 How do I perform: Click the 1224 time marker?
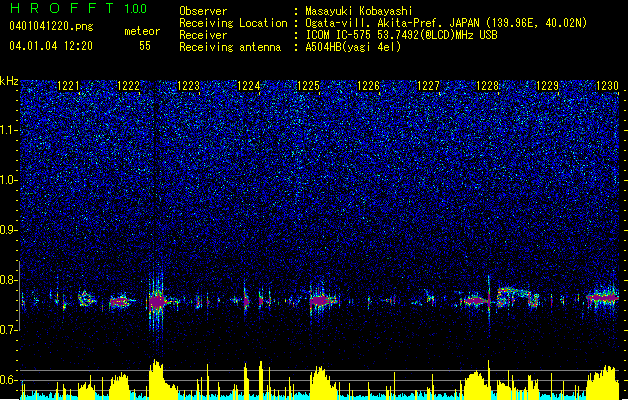point(249,86)
